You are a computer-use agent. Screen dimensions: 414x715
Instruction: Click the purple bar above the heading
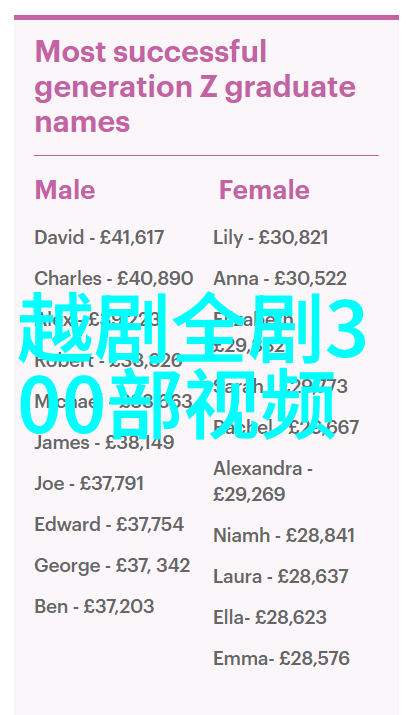click(207, 18)
